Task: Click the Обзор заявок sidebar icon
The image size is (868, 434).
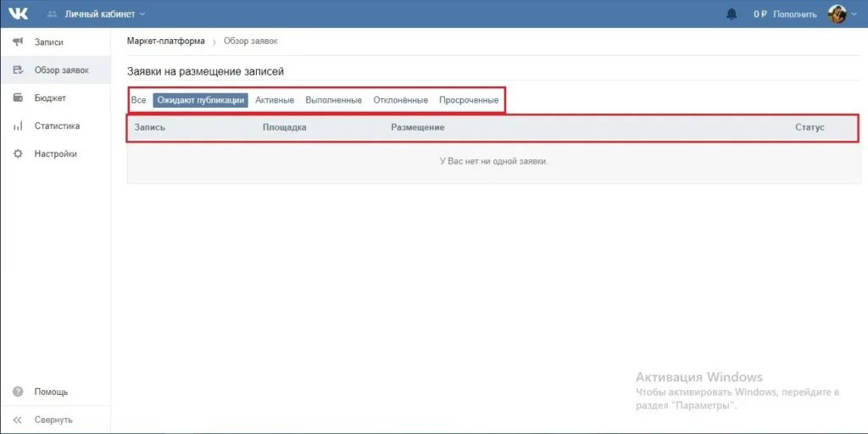Action: (x=18, y=70)
